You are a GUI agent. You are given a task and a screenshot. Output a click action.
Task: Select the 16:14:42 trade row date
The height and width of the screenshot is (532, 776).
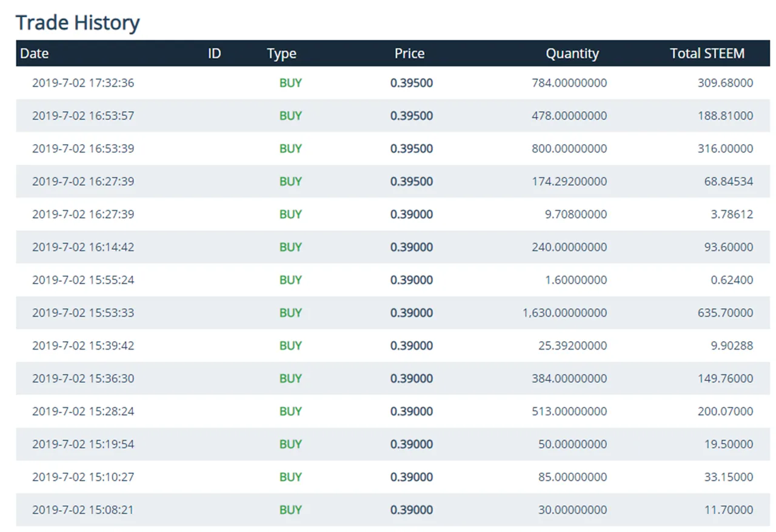click(x=83, y=247)
